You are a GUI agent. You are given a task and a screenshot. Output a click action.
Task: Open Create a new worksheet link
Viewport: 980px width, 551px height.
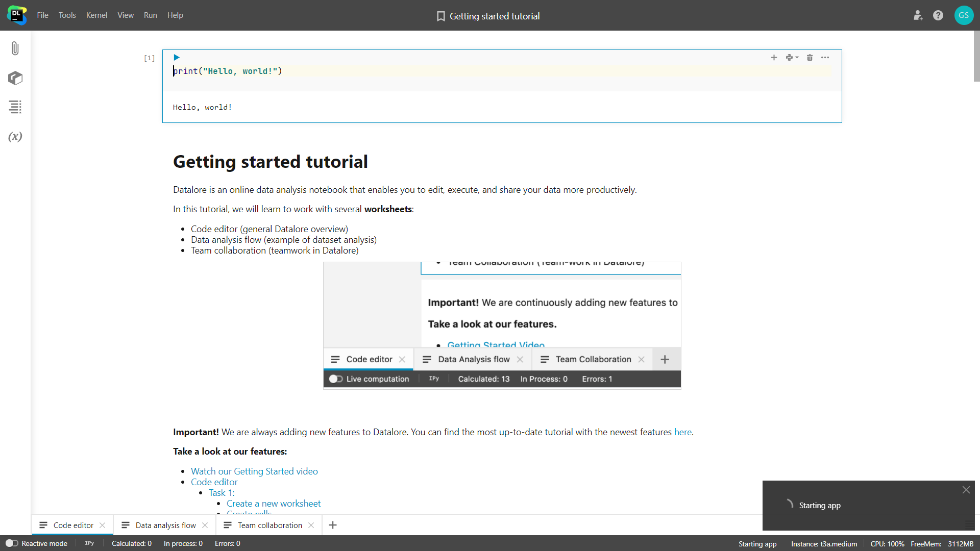(x=274, y=504)
